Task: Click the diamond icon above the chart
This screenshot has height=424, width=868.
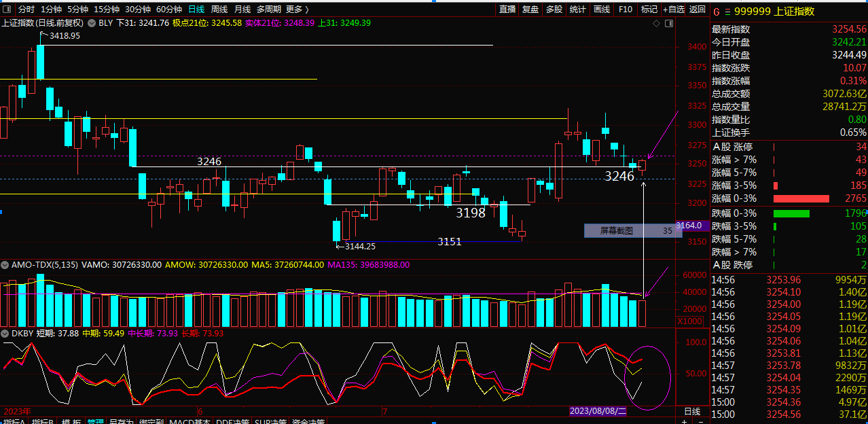Action: pyautogui.click(x=657, y=23)
